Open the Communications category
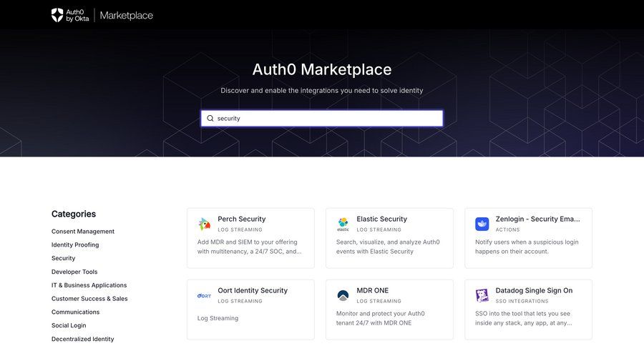The width and height of the screenshot is (644, 346). [x=76, y=312]
